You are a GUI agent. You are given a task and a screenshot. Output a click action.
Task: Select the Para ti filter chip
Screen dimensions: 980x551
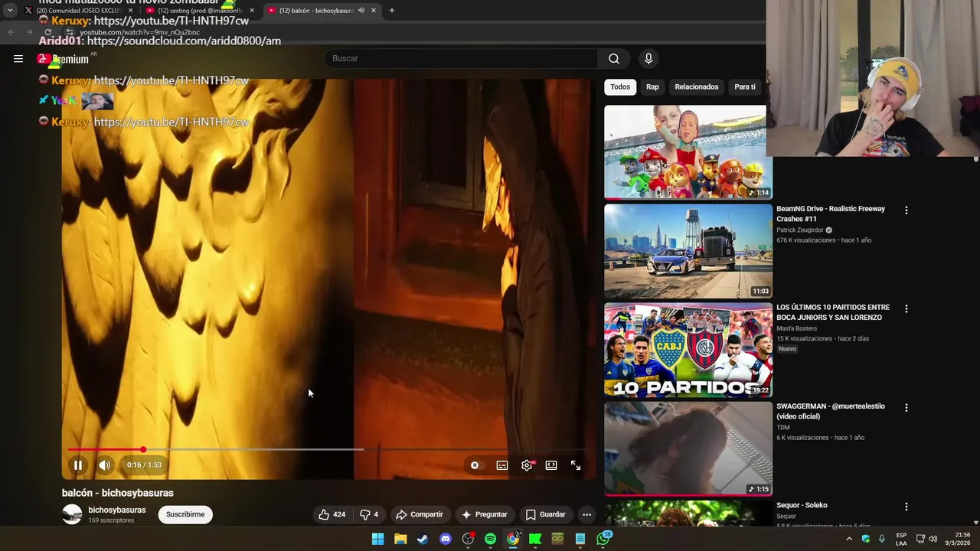tap(745, 86)
